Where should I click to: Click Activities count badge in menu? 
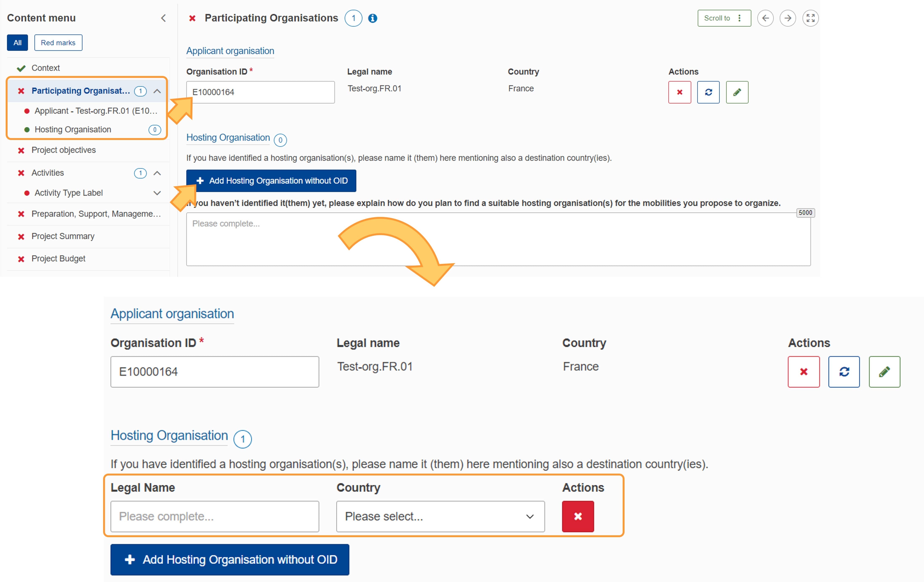coord(140,173)
